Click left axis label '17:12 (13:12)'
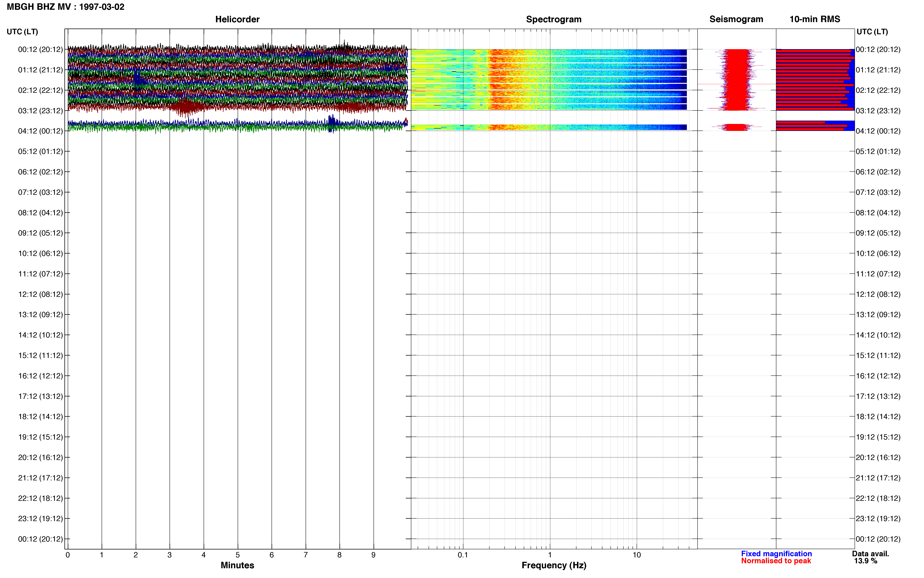 pos(41,396)
